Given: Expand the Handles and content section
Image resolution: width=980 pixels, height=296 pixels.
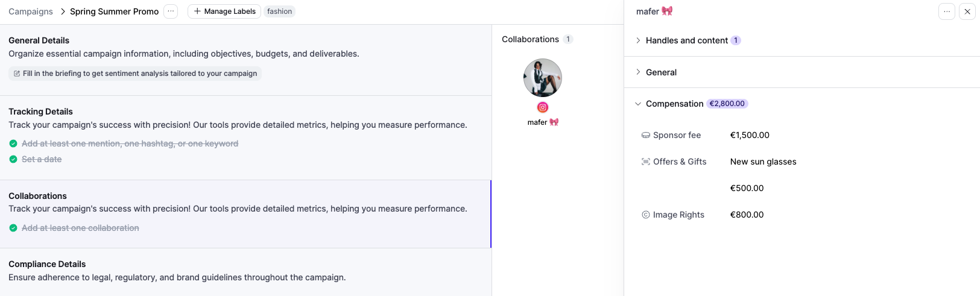Looking at the screenshot, I should [638, 40].
